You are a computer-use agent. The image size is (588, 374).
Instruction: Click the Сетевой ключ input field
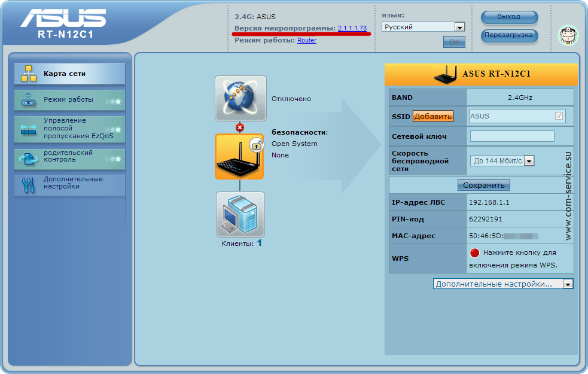click(x=512, y=136)
